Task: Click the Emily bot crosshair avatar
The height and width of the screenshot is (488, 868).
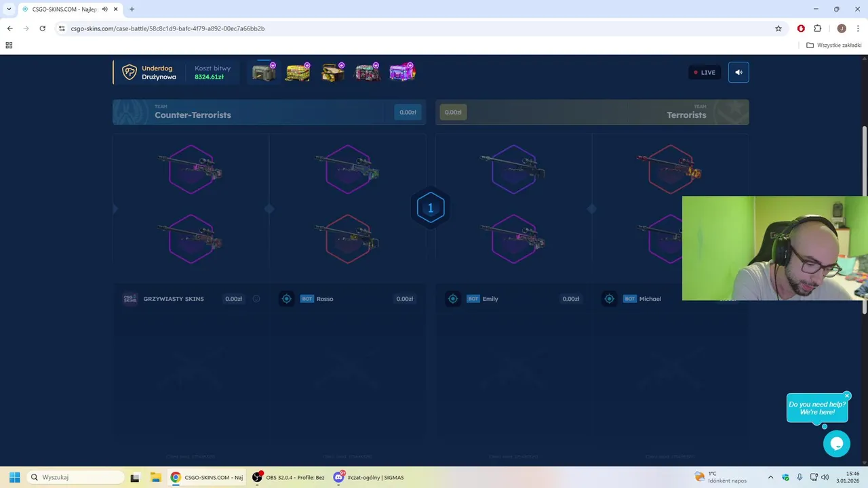Action: point(453,299)
